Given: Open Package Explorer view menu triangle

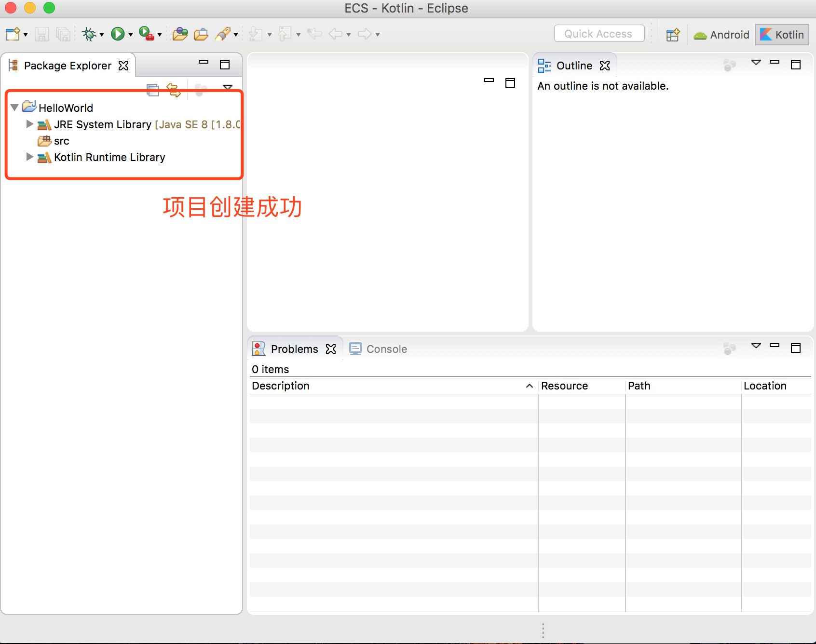Looking at the screenshot, I should point(228,88).
